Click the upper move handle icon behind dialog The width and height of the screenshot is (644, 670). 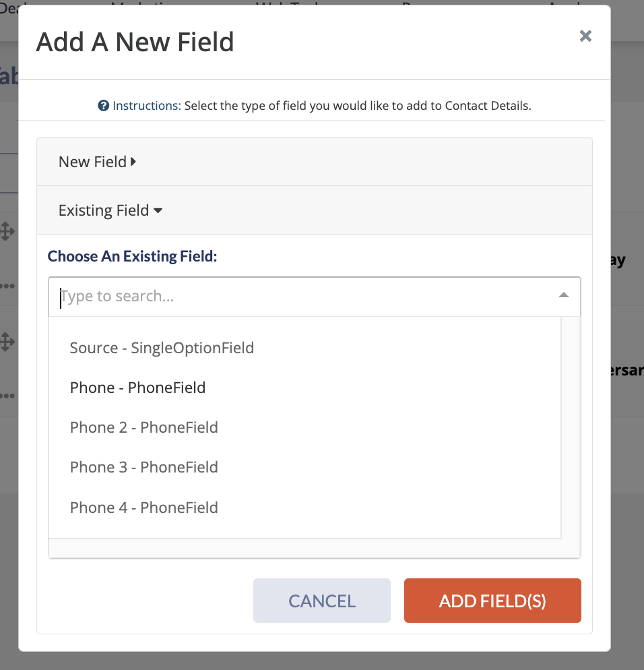click(x=7, y=231)
